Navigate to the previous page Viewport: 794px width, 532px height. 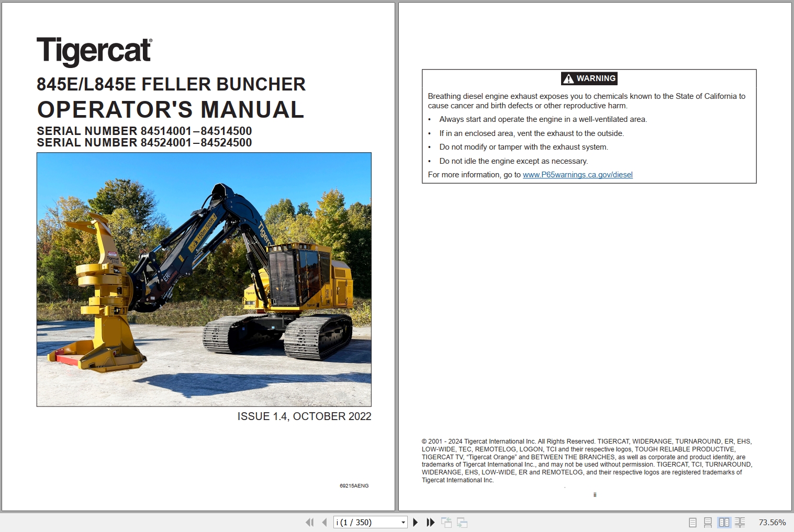coord(323,522)
